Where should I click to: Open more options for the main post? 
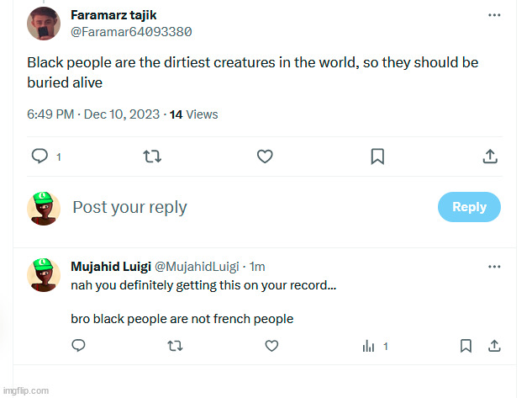click(495, 15)
